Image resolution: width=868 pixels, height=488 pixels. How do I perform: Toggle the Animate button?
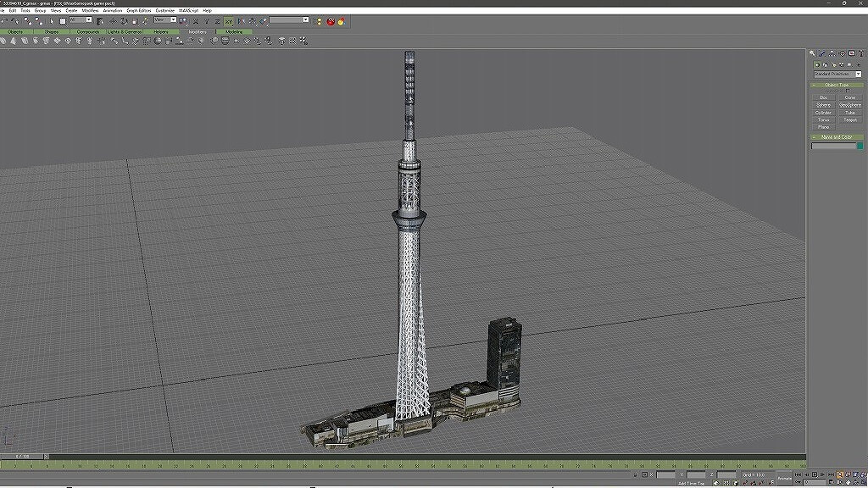coord(785,478)
